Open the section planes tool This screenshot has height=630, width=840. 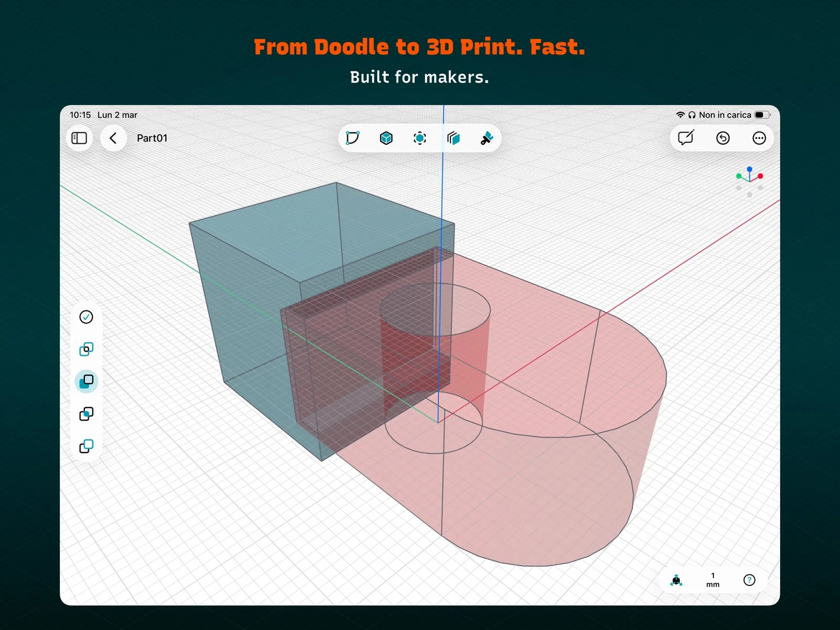(454, 138)
